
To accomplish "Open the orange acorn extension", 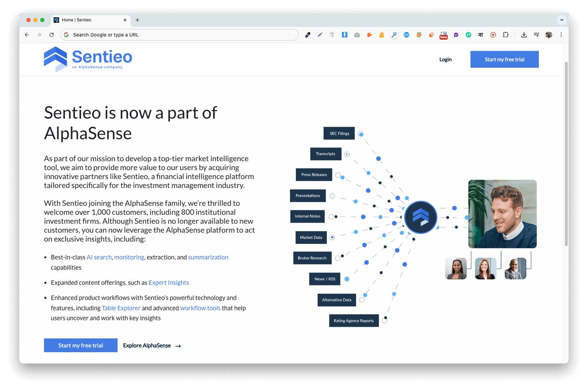I will coord(431,35).
